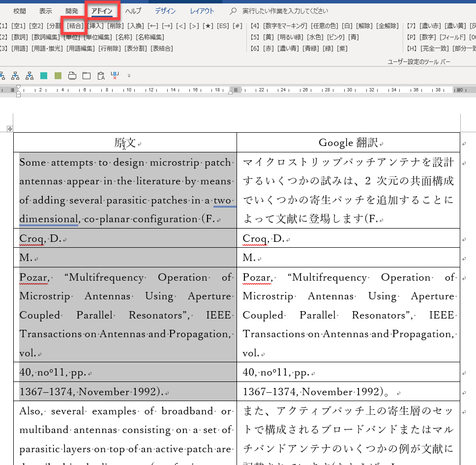Switch to the ヘルプ tab

(x=133, y=11)
